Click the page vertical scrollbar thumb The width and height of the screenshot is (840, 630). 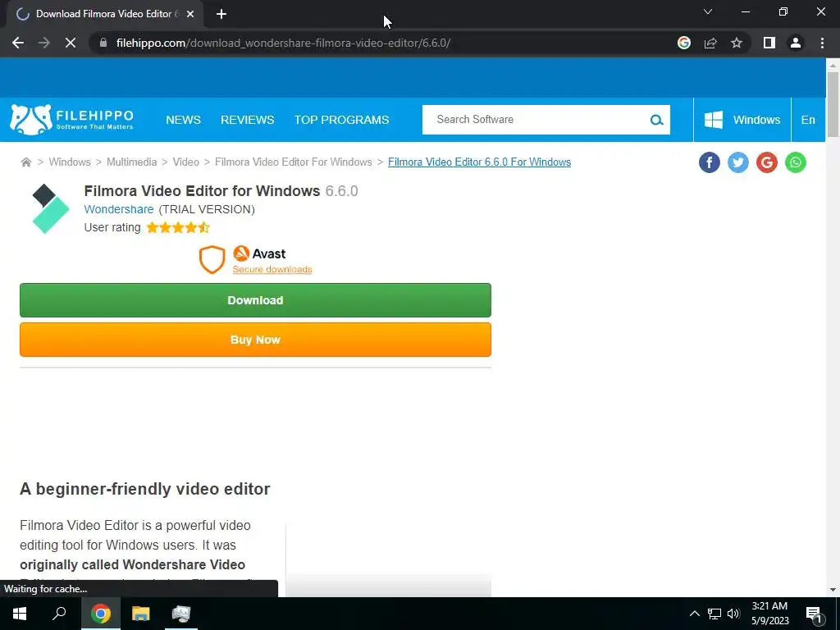tap(833, 104)
